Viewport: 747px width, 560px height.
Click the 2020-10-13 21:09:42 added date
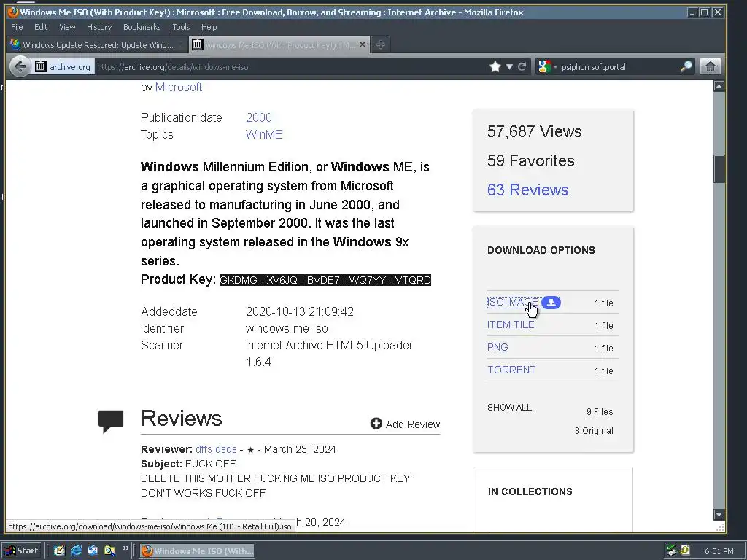pos(300,312)
